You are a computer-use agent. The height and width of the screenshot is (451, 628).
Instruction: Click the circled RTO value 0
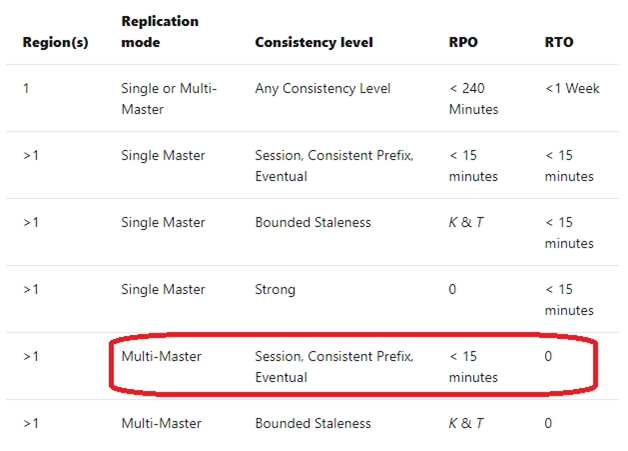pyautogui.click(x=548, y=356)
